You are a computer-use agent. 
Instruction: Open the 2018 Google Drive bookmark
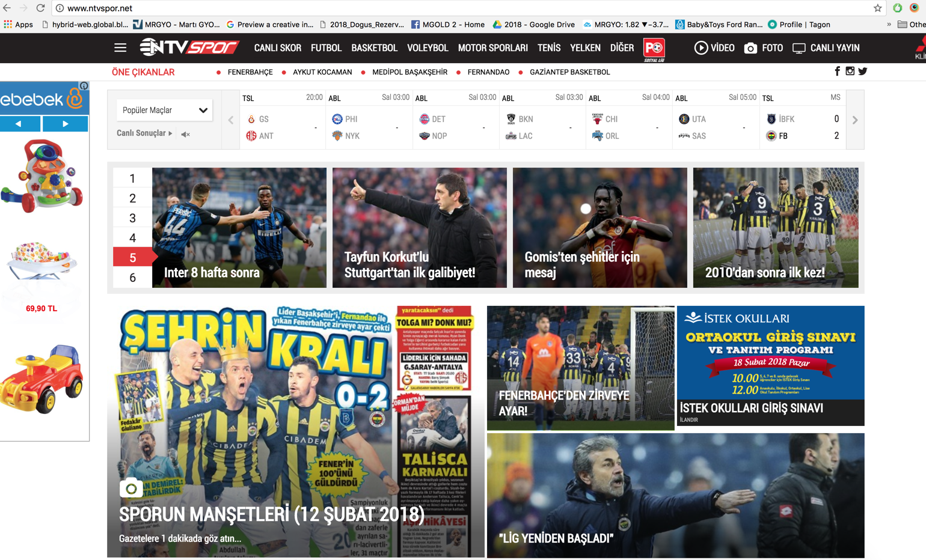coord(534,25)
